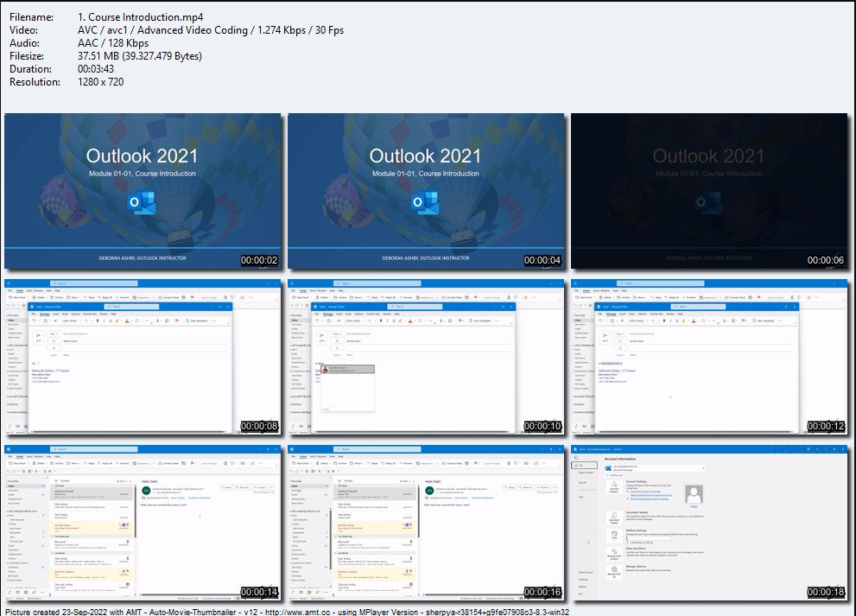Viewport: 856px width, 616px height.
Task: Click the 'Hello Deb!' subject in the 00:00:14 frame
Action: pos(149,482)
